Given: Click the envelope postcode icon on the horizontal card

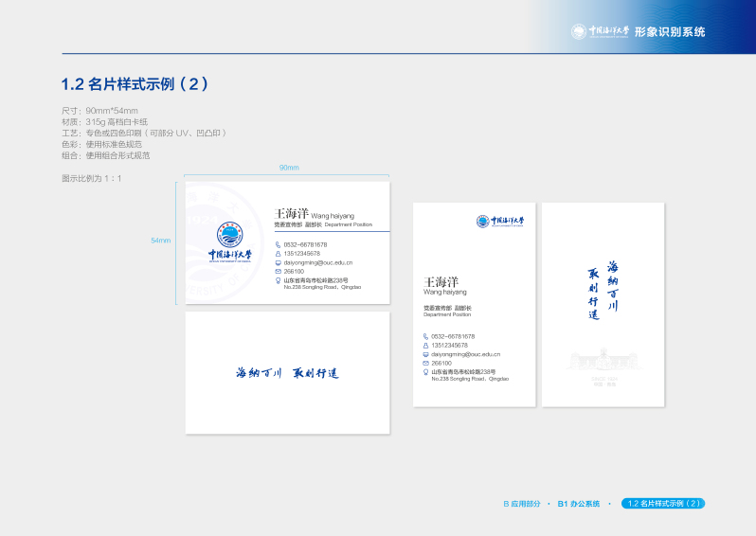Looking at the screenshot, I should point(279,271).
